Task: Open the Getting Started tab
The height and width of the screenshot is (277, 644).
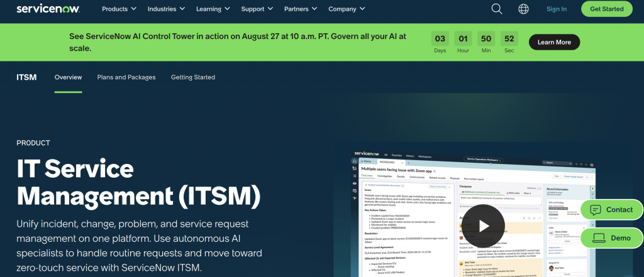Action: 193,77
